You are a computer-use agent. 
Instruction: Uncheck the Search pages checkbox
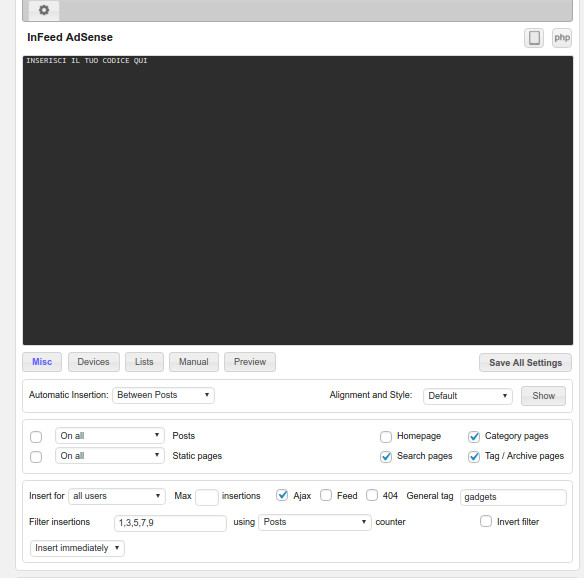coord(386,457)
